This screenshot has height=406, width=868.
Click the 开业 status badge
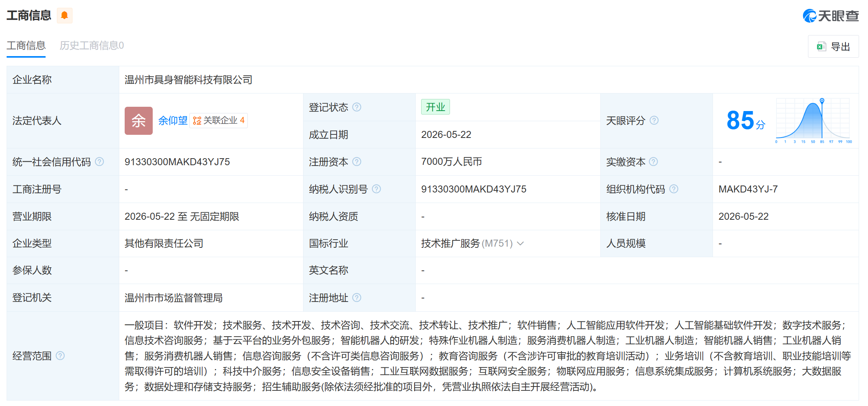tap(436, 107)
